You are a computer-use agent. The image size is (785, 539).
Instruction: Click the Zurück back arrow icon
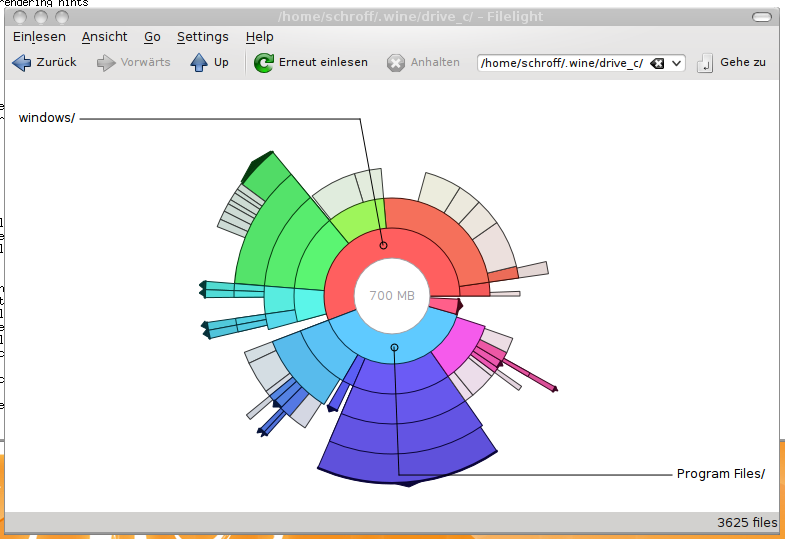pos(22,63)
